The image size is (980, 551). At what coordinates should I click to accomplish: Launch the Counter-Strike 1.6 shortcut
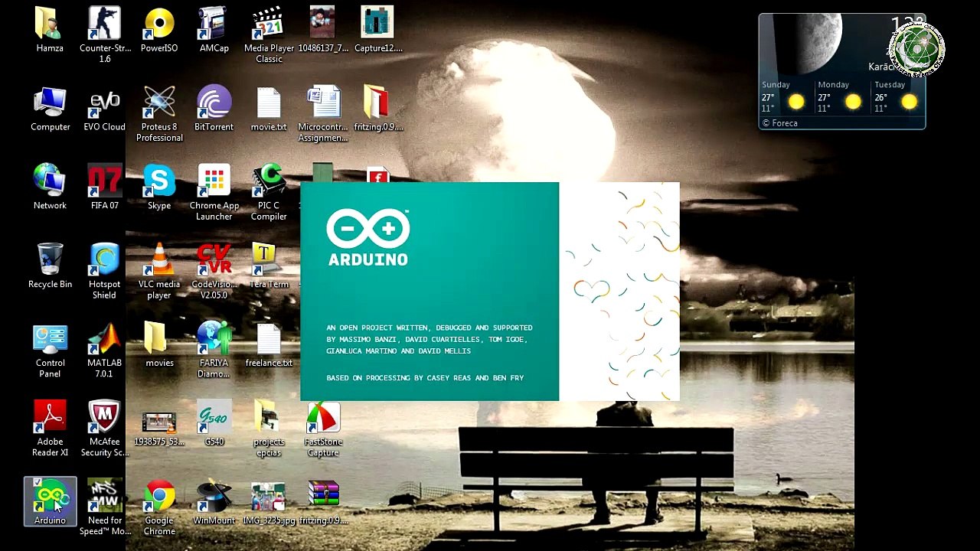point(105,34)
